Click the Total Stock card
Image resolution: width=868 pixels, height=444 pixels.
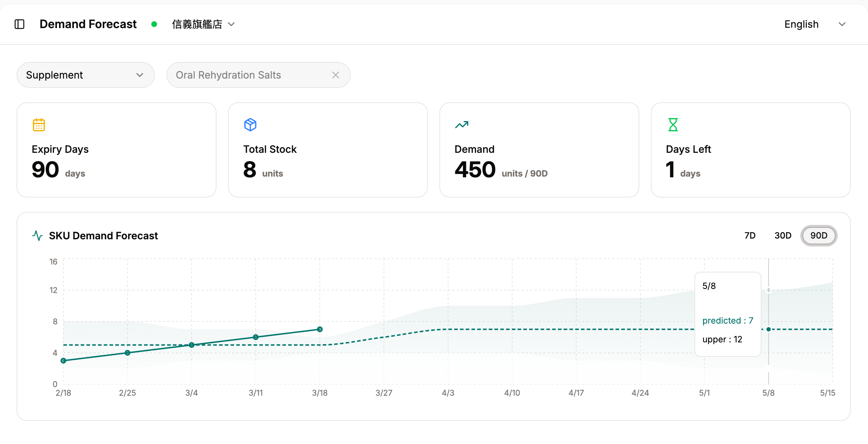[328, 150]
